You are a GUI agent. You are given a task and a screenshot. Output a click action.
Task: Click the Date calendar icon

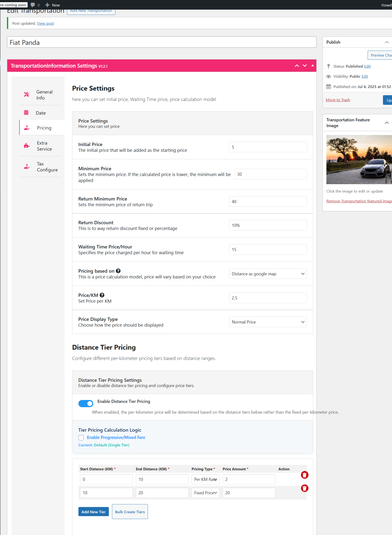(x=26, y=112)
